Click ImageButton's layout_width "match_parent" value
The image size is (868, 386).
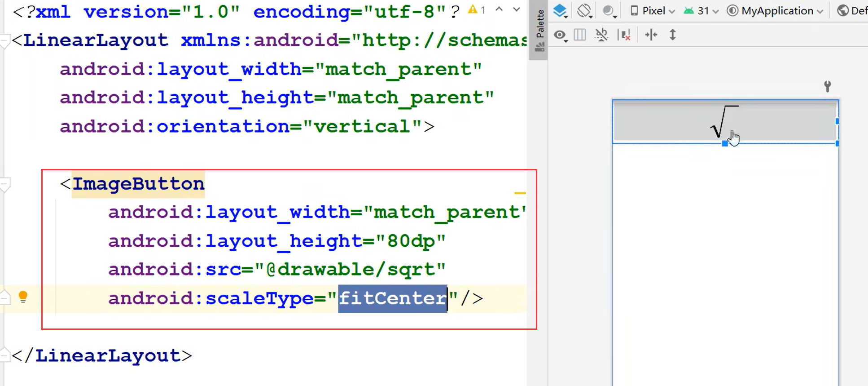pos(444,212)
